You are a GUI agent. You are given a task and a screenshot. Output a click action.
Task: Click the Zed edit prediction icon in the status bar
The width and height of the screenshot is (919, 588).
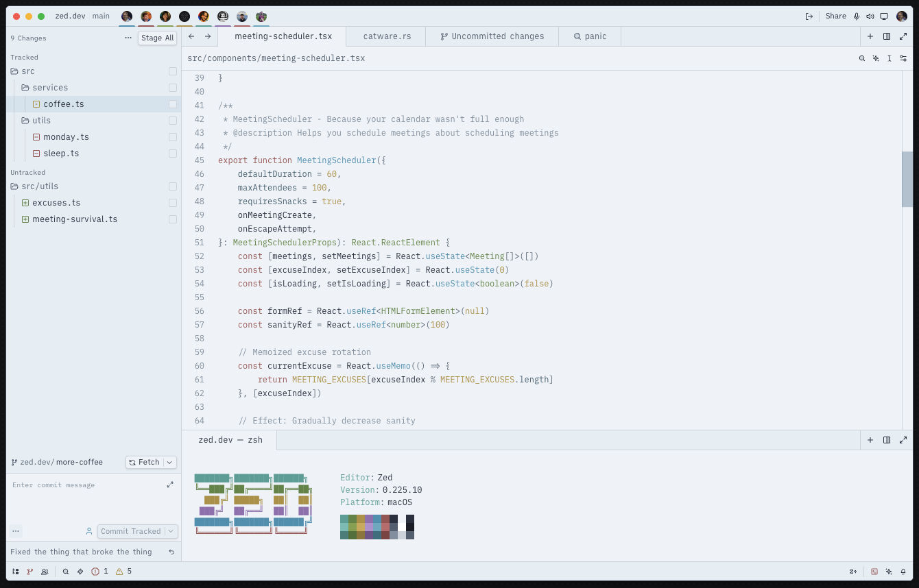(853, 571)
